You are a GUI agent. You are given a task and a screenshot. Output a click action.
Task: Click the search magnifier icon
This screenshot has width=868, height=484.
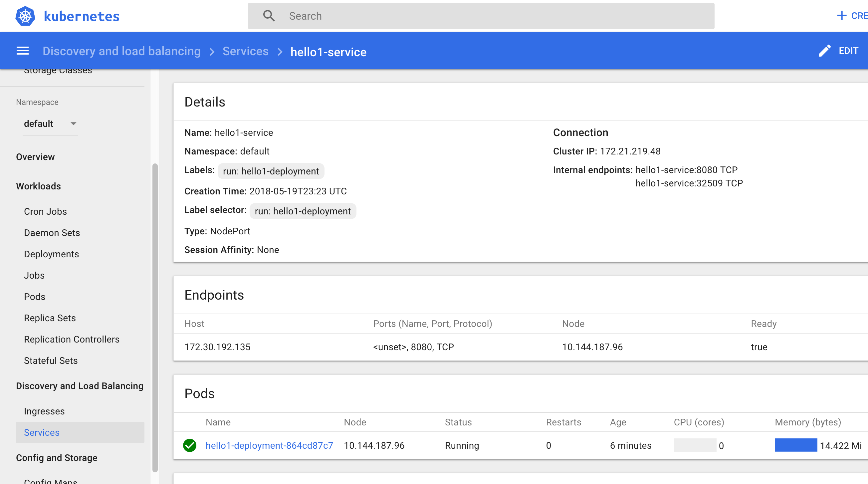pyautogui.click(x=269, y=16)
